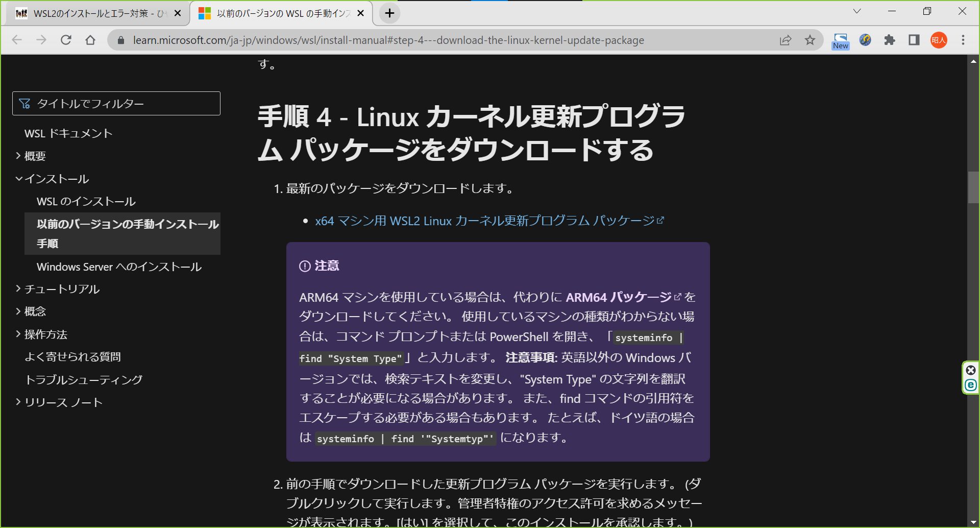Go back to previous page in browser
This screenshot has width=980, height=528.
[x=17, y=40]
